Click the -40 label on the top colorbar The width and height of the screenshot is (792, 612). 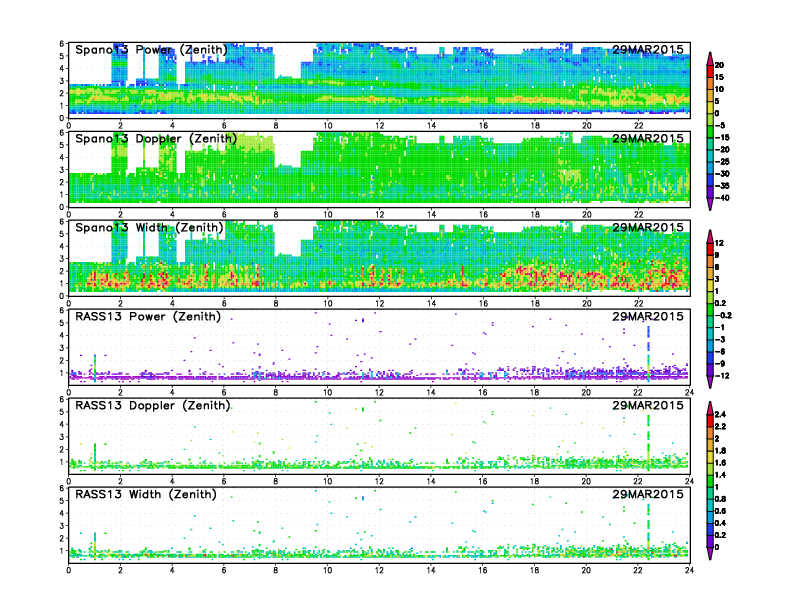[x=722, y=198]
